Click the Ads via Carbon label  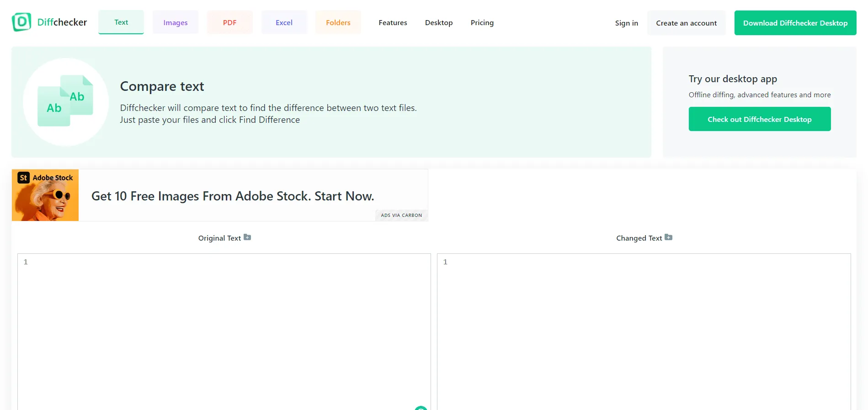[401, 215]
